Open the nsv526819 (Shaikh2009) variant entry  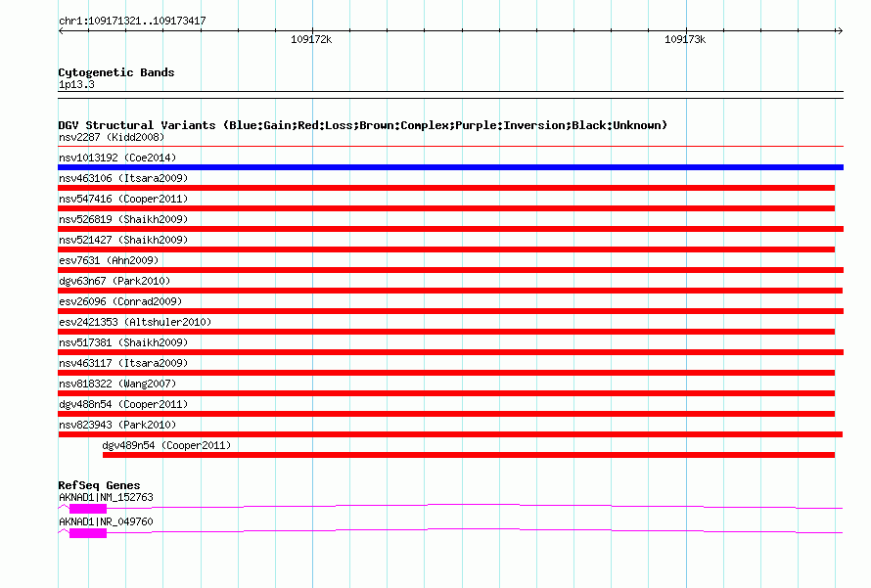123,219
